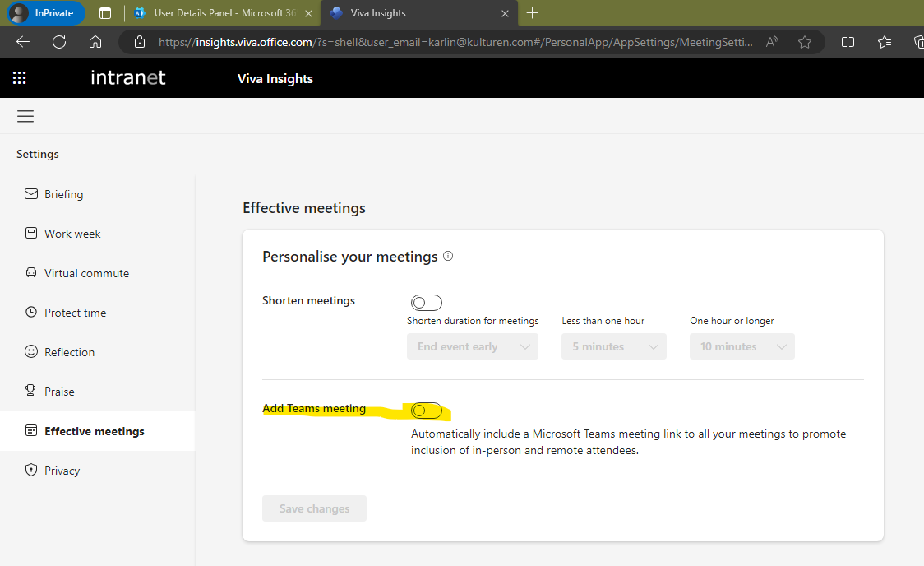Open the Favorites list icon
The width and height of the screenshot is (924, 566).
[885, 42]
